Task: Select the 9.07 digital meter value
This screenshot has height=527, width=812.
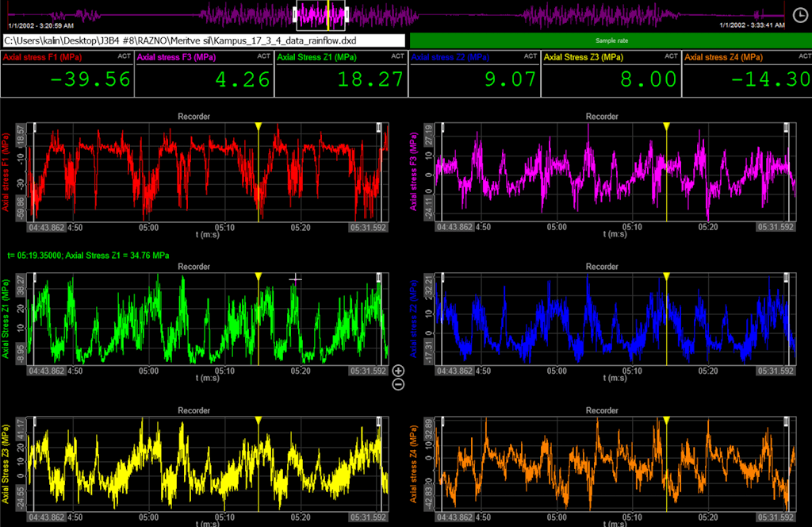Action: tap(510, 79)
